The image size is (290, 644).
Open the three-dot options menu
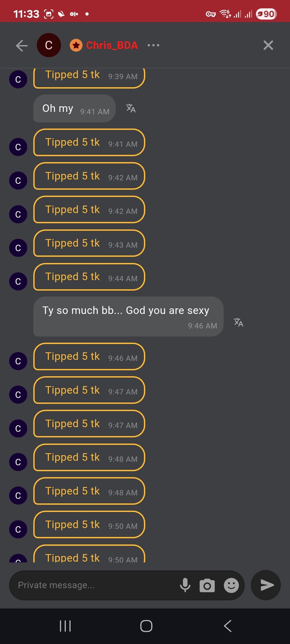click(x=153, y=45)
